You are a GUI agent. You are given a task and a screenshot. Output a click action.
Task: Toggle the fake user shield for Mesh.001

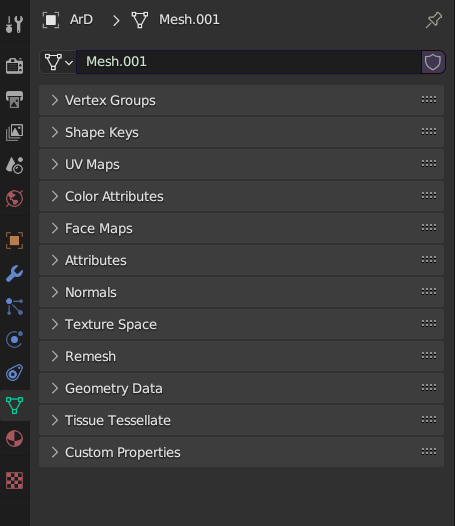pyautogui.click(x=433, y=62)
